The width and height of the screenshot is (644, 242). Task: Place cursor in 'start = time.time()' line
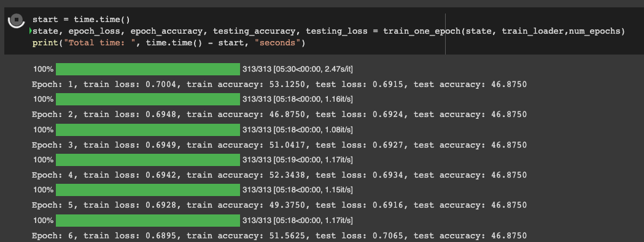tap(81, 19)
